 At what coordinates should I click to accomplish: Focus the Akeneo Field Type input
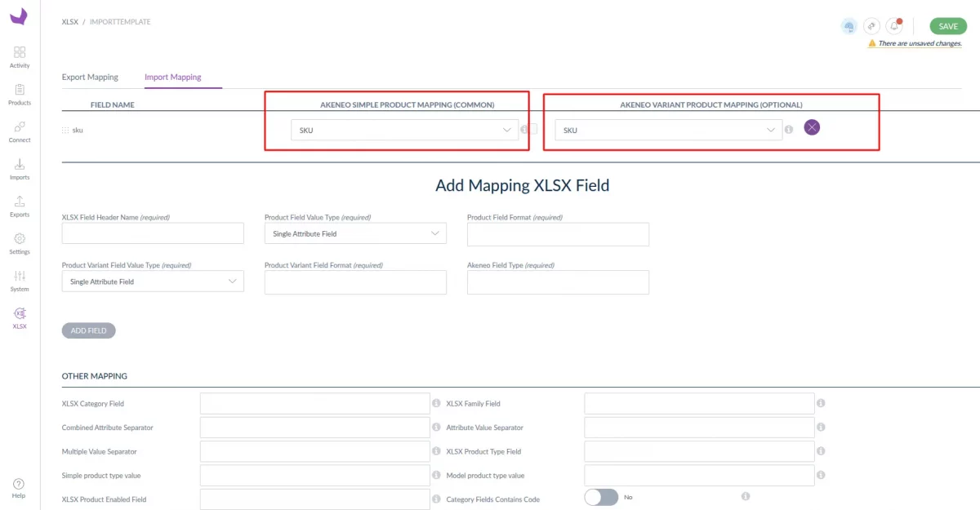point(558,282)
